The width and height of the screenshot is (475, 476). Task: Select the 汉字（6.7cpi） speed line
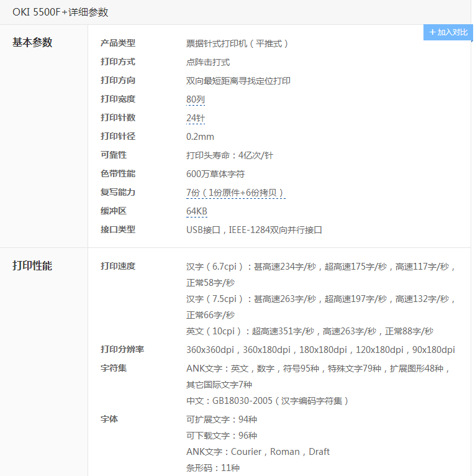pos(320,267)
